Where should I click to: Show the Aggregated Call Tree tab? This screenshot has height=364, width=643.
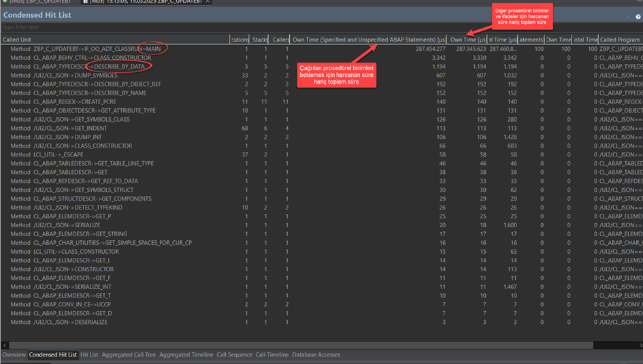(129, 354)
